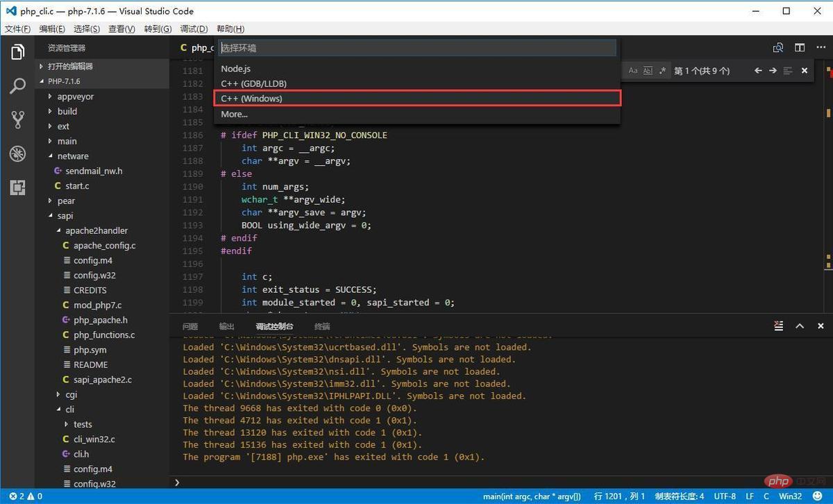Select C++ (GDB/LLDB) environment option
This screenshot has height=504, width=833.
[417, 83]
